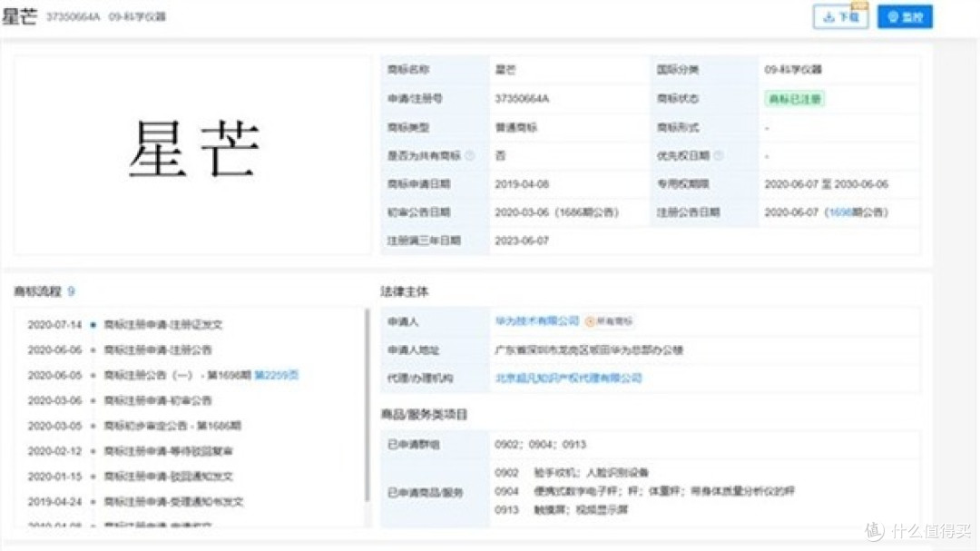This screenshot has height=551, width=980.
Task: Click the 商标流程 count number 9
Action: pyautogui.click(x=72, y=291)
